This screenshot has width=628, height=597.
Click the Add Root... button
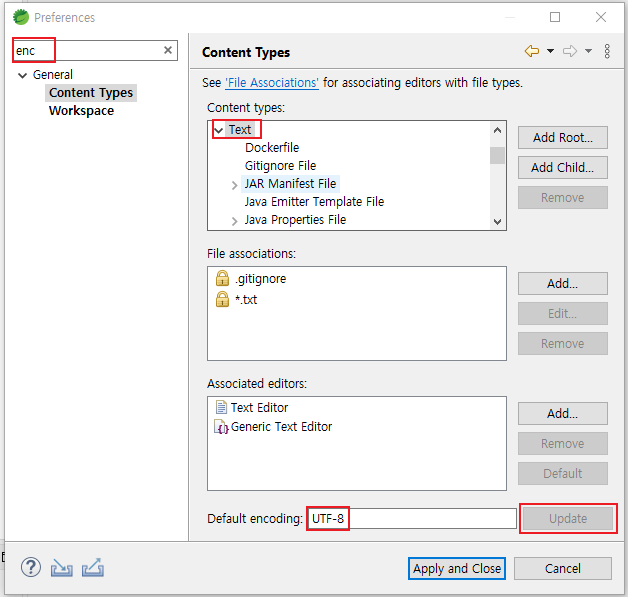(563, 137)
